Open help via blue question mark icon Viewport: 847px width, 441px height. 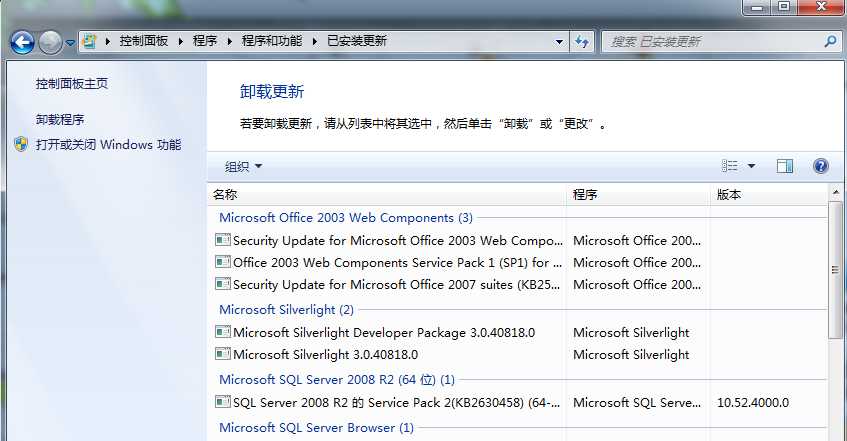pos(821,166)
